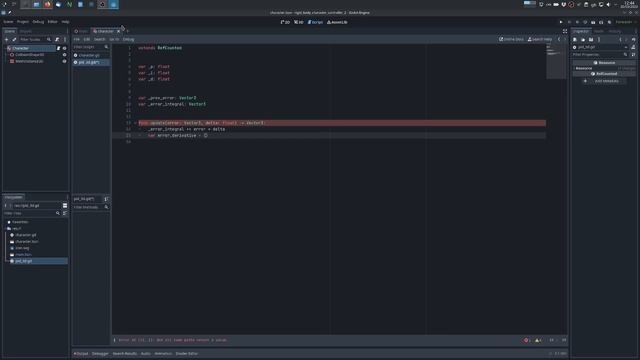
Task: Save edited resource icon in Inspector
Action: click(591, 39)
